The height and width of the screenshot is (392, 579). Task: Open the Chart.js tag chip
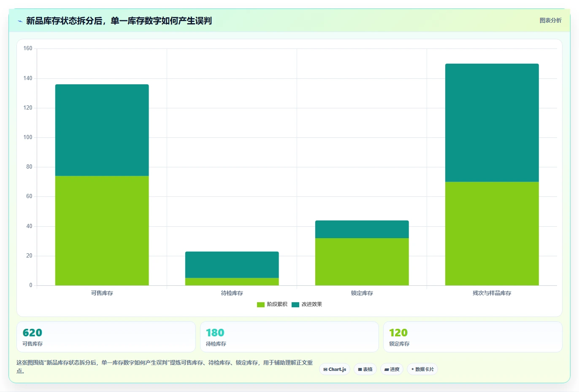[x=335, y=369]
